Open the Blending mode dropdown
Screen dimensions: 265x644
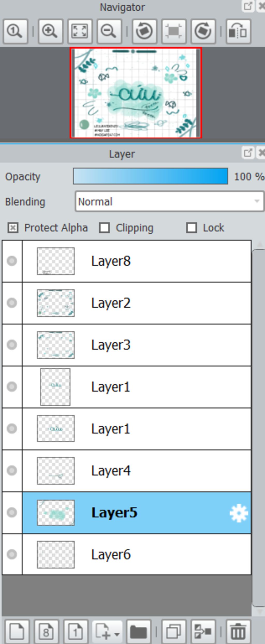(x=169, y=202)
